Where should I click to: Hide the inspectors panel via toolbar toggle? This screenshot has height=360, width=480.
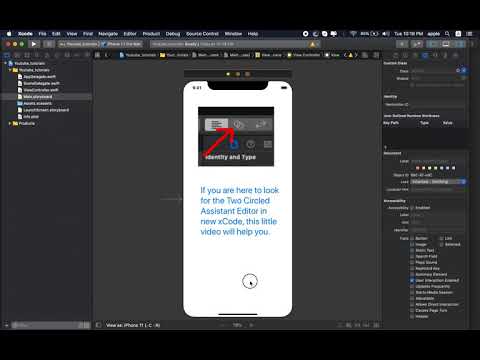click(x=459, y=44)
